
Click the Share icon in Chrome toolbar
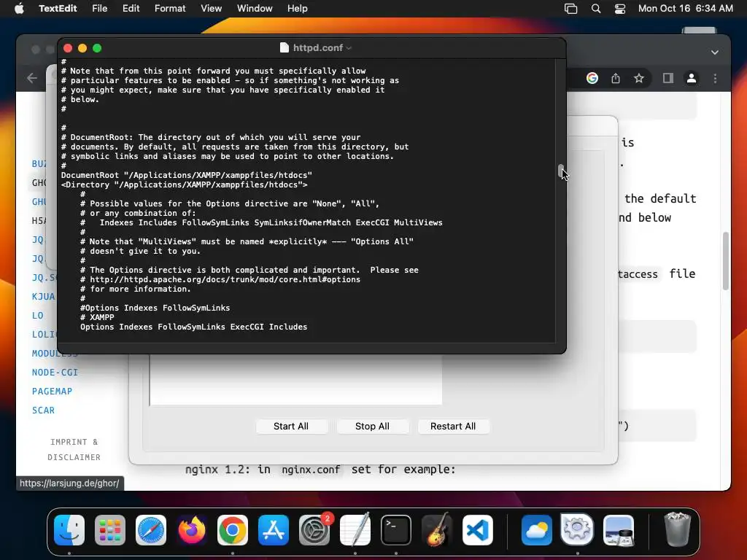[x=616, y=78]
